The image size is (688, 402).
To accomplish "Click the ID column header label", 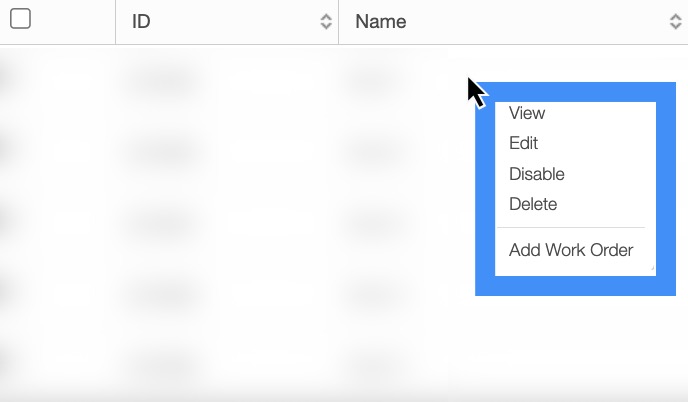I will coord(141,22).
